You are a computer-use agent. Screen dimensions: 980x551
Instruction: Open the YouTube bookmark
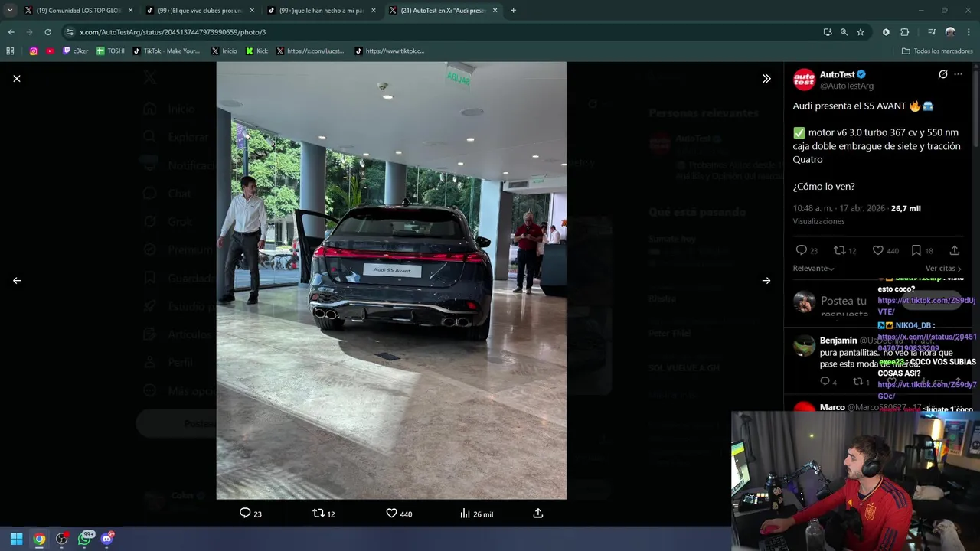click(x=50, y=51)
